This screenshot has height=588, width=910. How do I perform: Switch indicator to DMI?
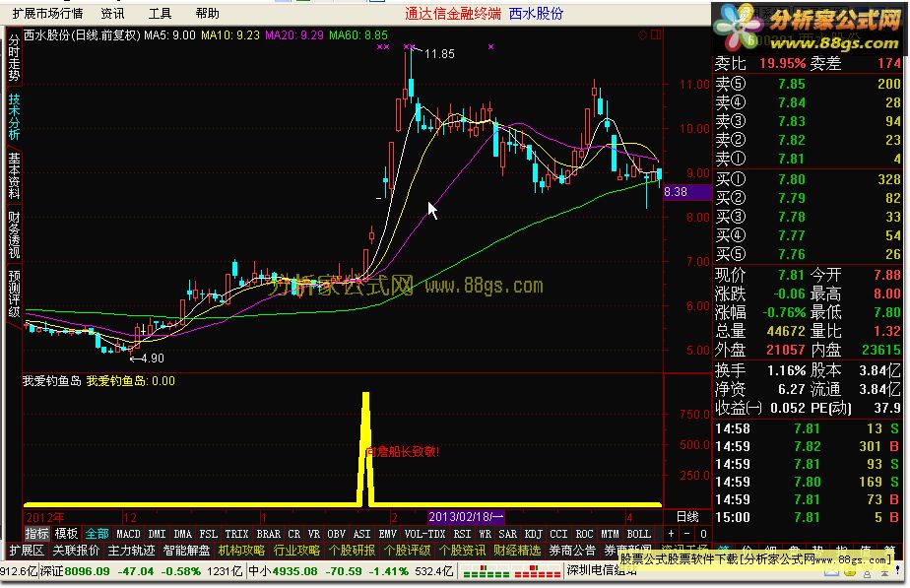pos(157,534)
